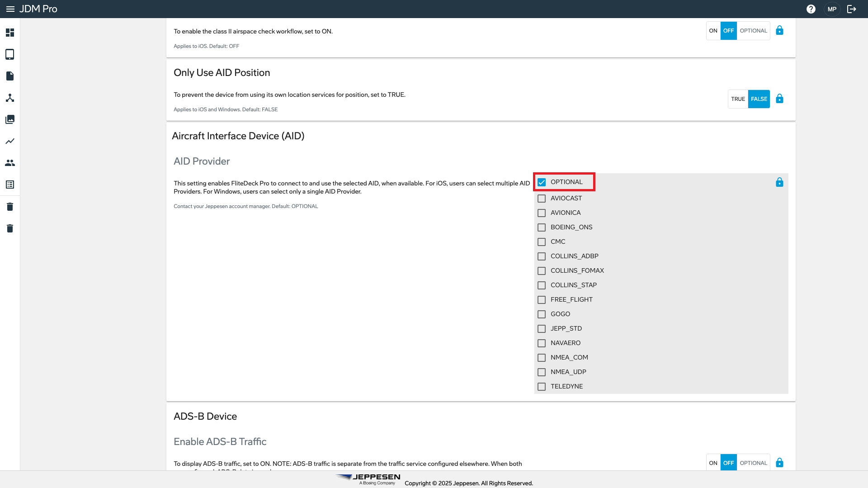
Task: Set Only Use AID Position to FALSE
Action: (x=759, y=99)
